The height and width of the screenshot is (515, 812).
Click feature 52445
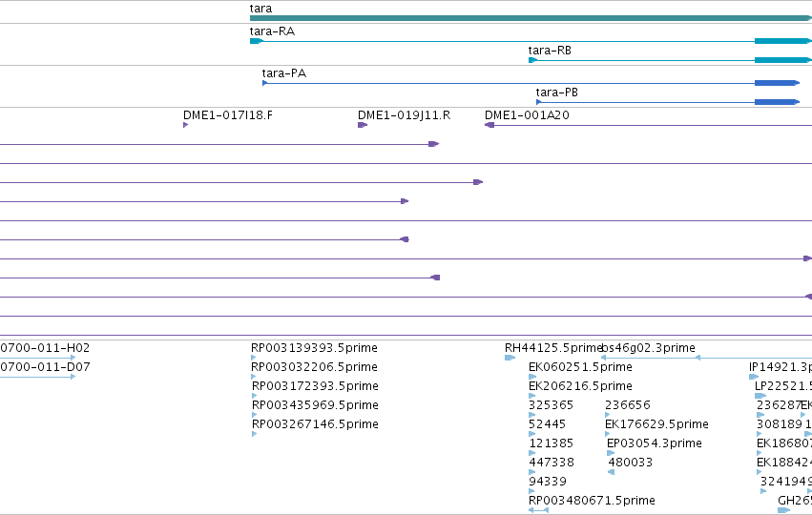[531, 434]
